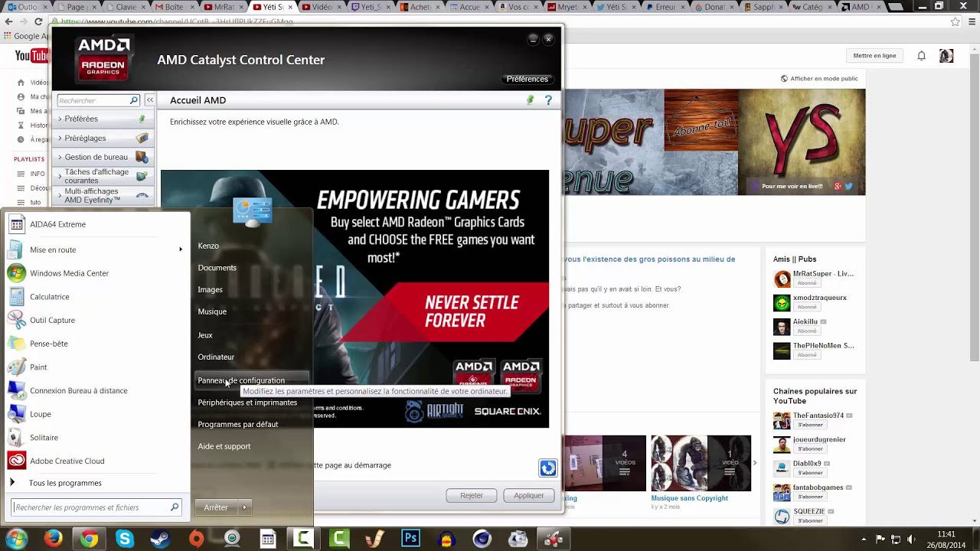This screenshot has height=551, width=980.
Task: Open YouTube notifications bell
Action: coord(922,56)
